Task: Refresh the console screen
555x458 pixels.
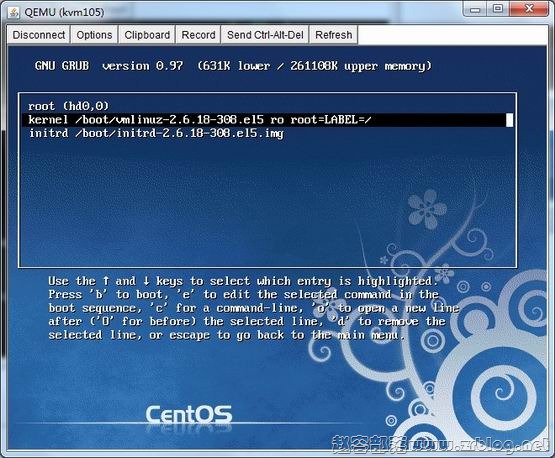Action: [x=333, y=35]
